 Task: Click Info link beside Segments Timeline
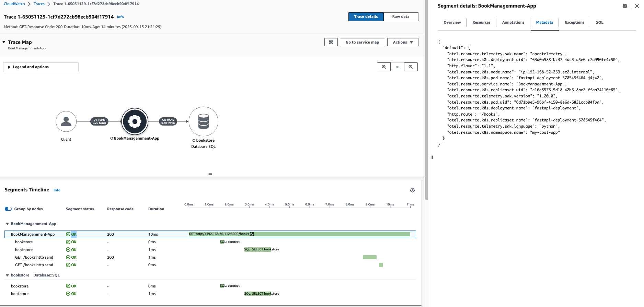(57, 190)
